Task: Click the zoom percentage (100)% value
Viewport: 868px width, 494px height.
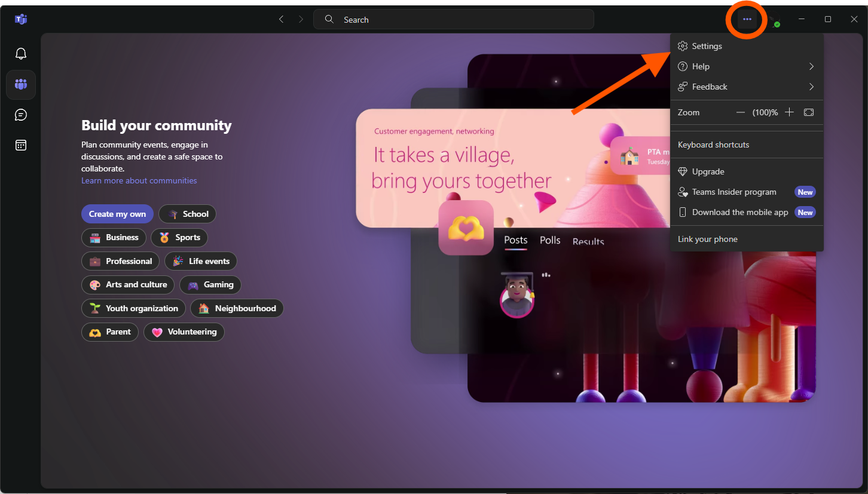Action: click(765, 112)
